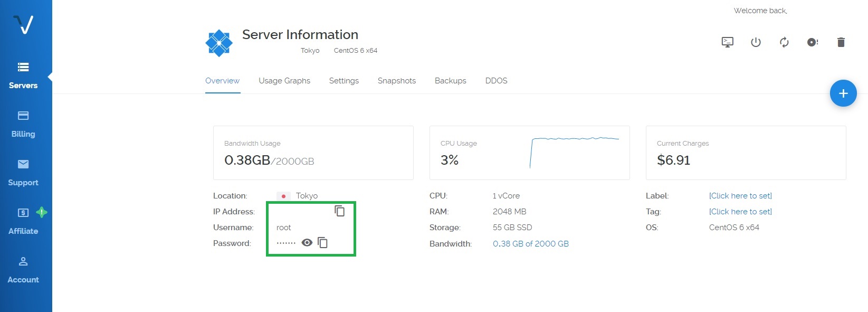Reveal the password with eye icon
Viewport: 868px width, 312px height.
pyautogui.click(x=307, y=242)
